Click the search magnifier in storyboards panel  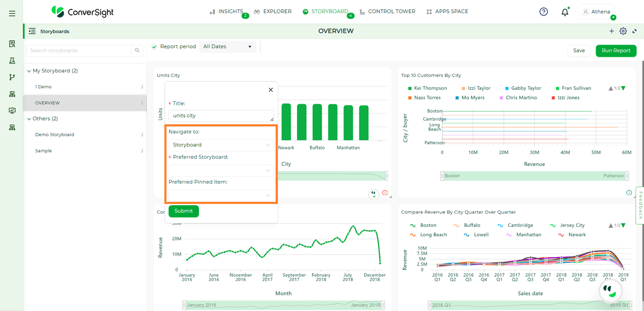point(137,51)
